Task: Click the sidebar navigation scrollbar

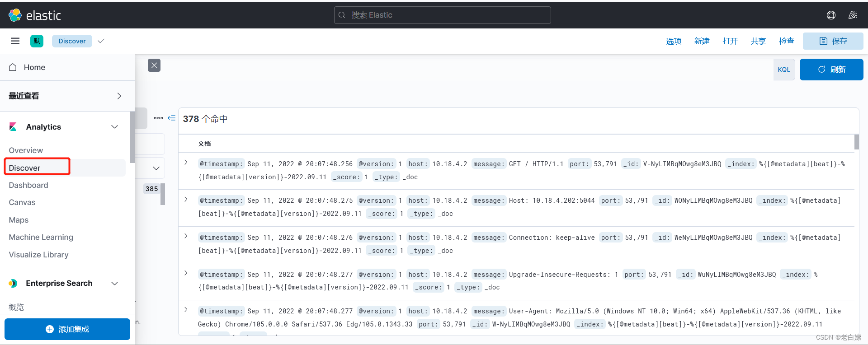Action: click(132, 137)
